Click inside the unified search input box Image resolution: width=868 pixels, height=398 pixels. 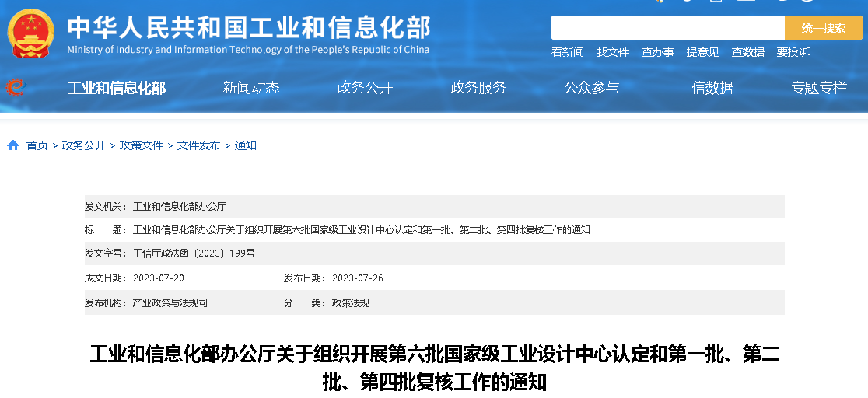point(667,28)
